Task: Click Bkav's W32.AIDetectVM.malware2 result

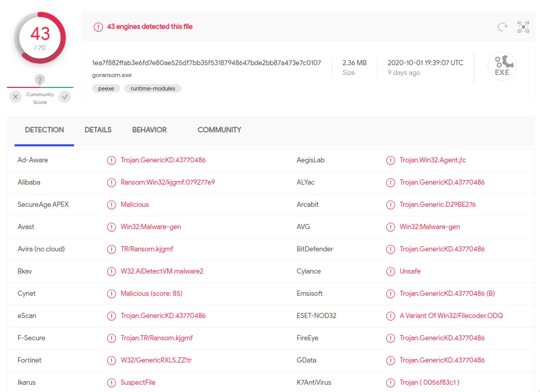Action: (x=162, y=272)
